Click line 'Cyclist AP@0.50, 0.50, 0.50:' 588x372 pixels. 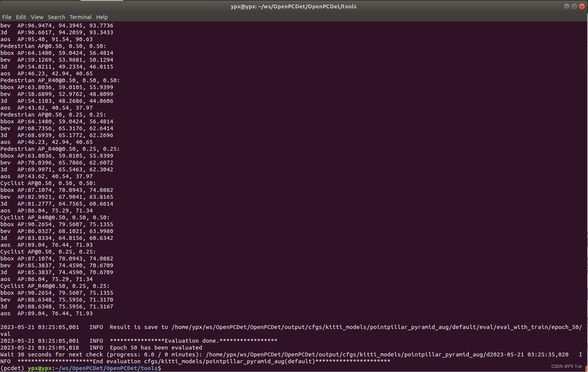[48, 183]
